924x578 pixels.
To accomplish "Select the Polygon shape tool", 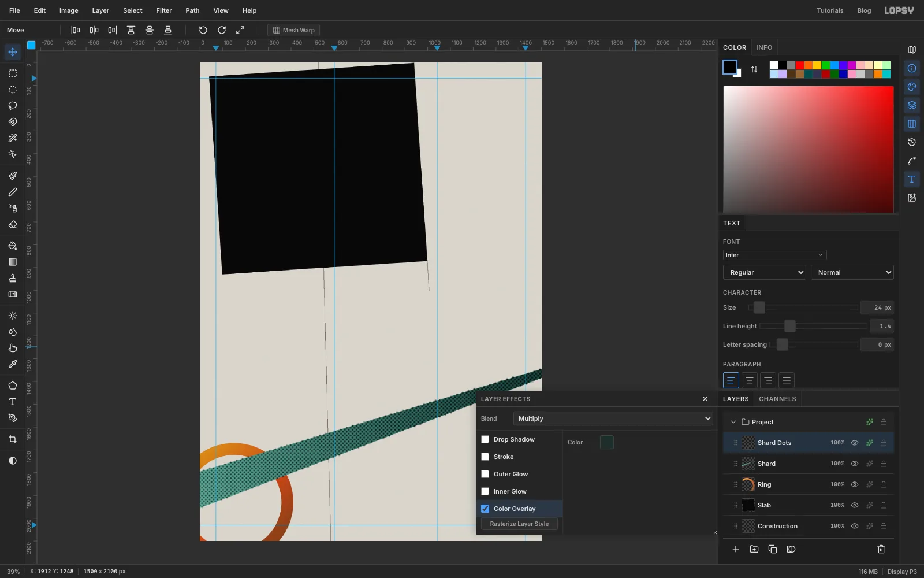I will click(13, 386).
